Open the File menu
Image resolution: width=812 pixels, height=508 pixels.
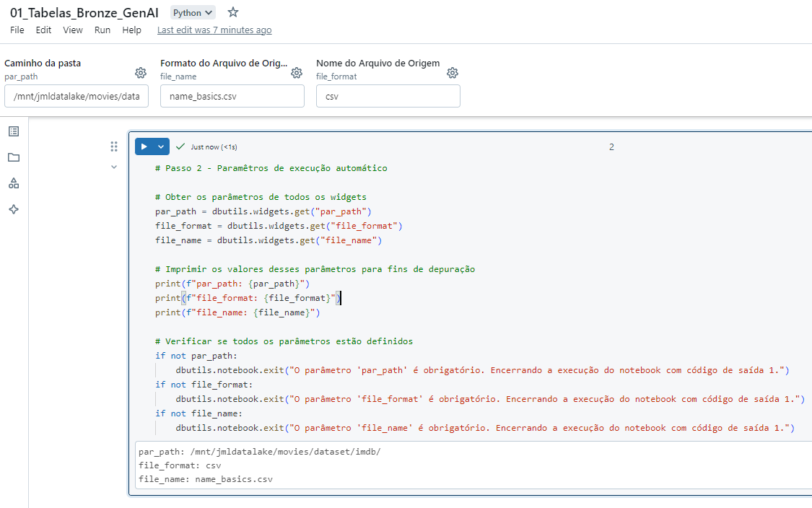click(17, 30)
